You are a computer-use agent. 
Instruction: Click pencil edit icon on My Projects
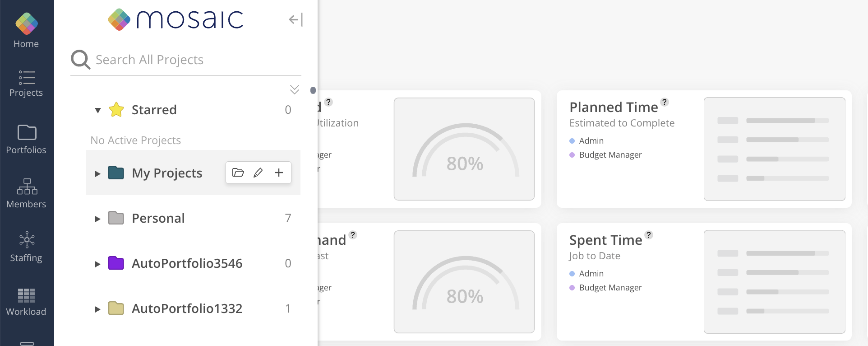258,173
